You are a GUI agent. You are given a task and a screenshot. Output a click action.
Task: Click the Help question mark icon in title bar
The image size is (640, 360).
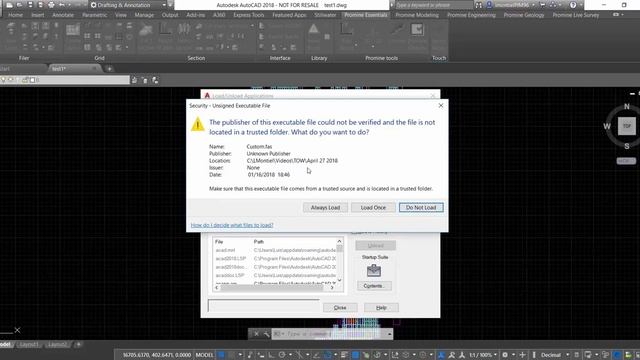point(573,5)
